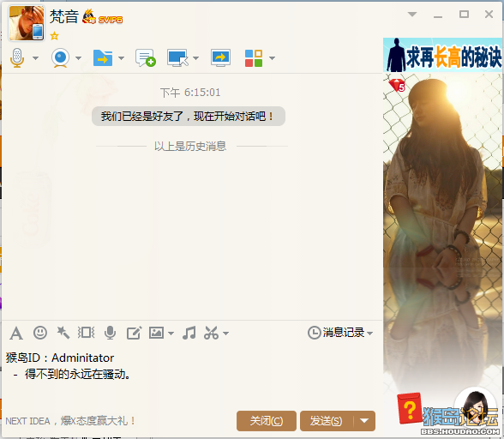Open handwriting input pencil icon
Viewport: 504px width, 439px height.
tap(134, 333)
